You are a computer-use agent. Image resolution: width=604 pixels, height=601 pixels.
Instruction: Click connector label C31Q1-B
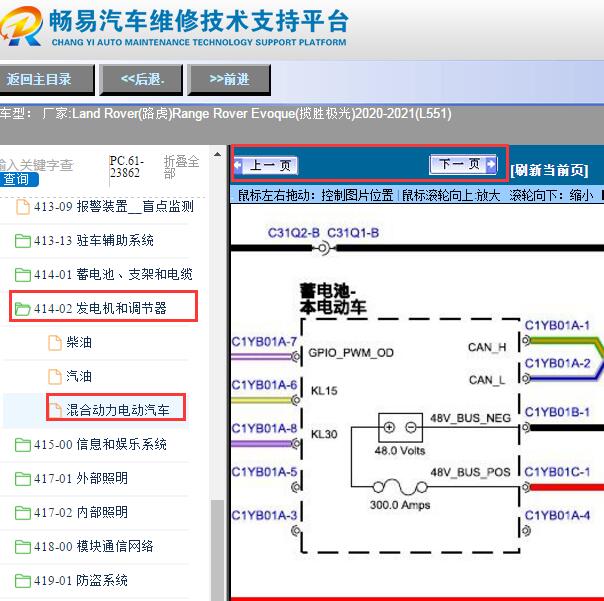coord(353,233)
